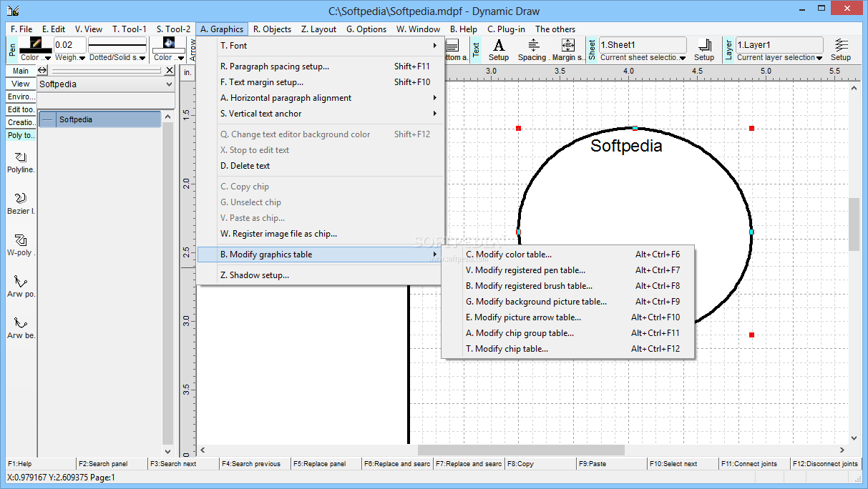The width and height of the screenshot is (868, 489).
Task: Open the Layer Setup icon
Action: click(x=841, y=44)
